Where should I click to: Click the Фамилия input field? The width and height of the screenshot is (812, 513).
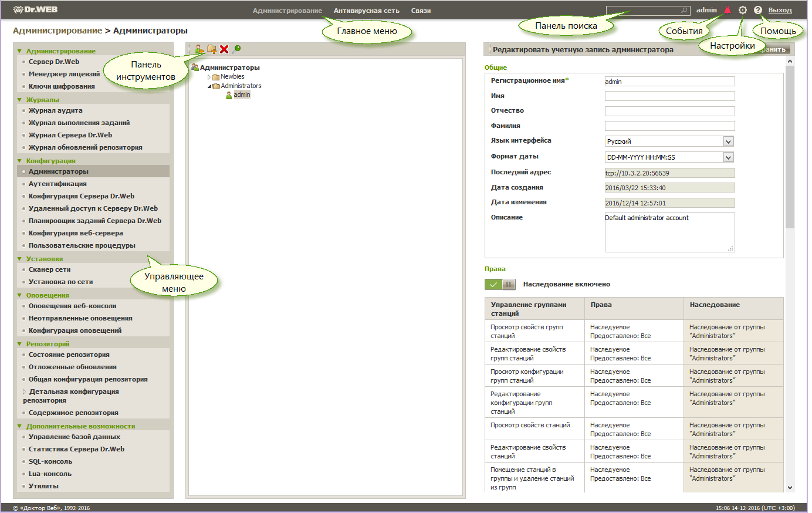669,126
